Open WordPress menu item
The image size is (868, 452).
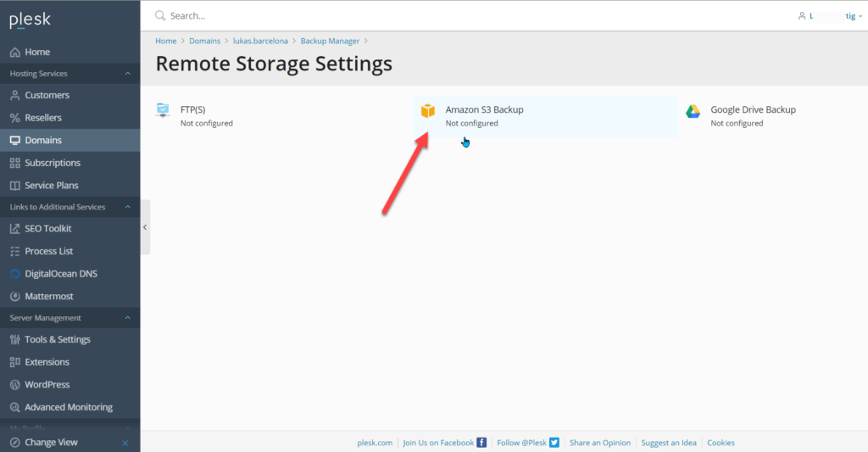pos(70,384)
